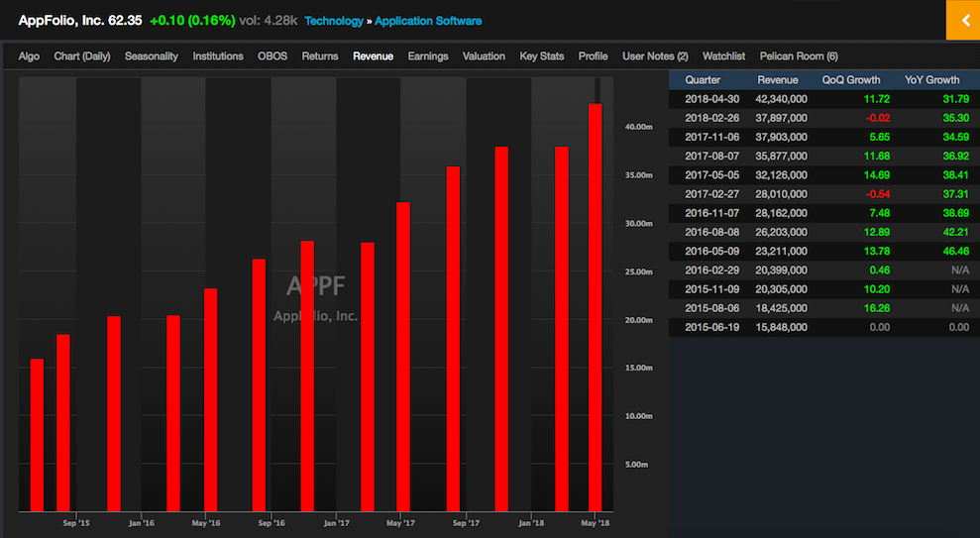Click the 40.00m axis label
980x538 pixels.
click(639, 127)
